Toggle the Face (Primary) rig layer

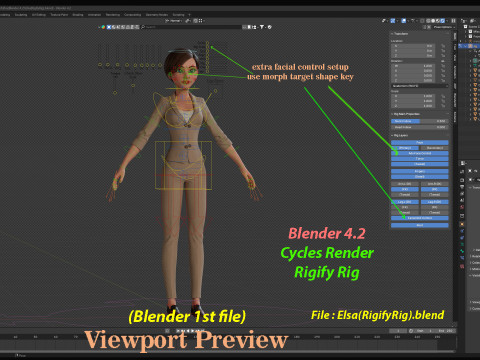[405, 148]
